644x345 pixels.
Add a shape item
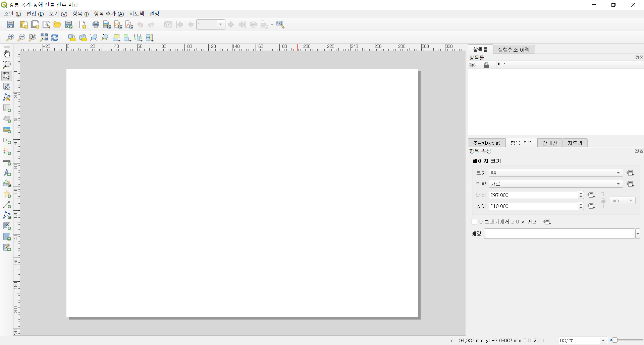tap(7, 184)
